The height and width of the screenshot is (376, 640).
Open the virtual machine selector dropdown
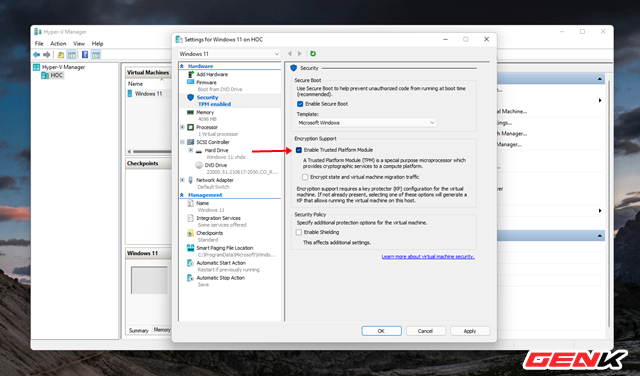point(229,53)
